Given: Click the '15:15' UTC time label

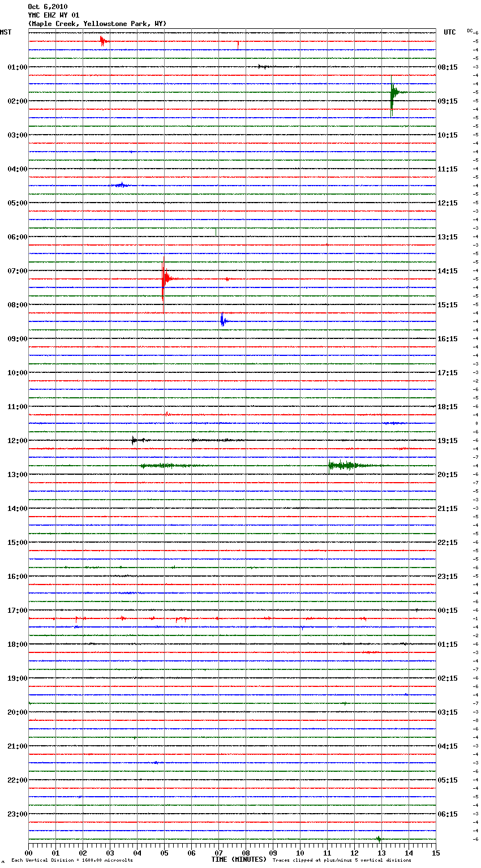Looking at the screenshot, I should point(448,304).
